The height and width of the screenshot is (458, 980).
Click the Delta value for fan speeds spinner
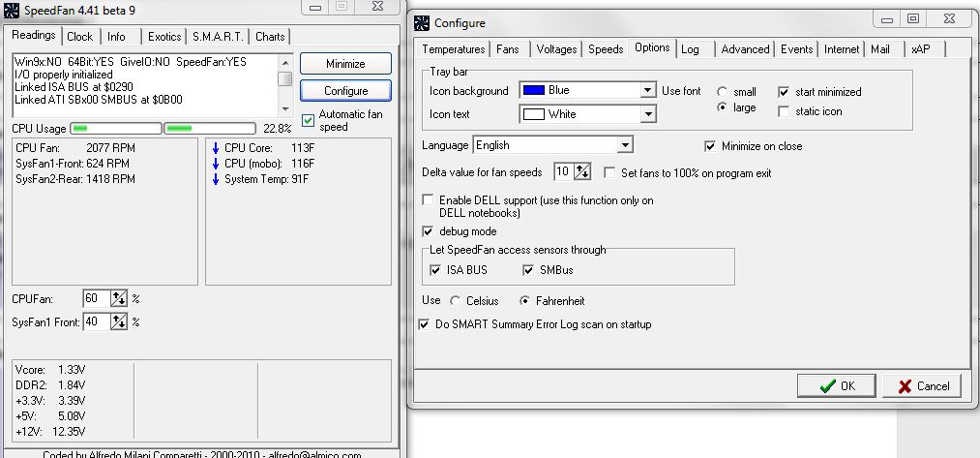(581, 171)
